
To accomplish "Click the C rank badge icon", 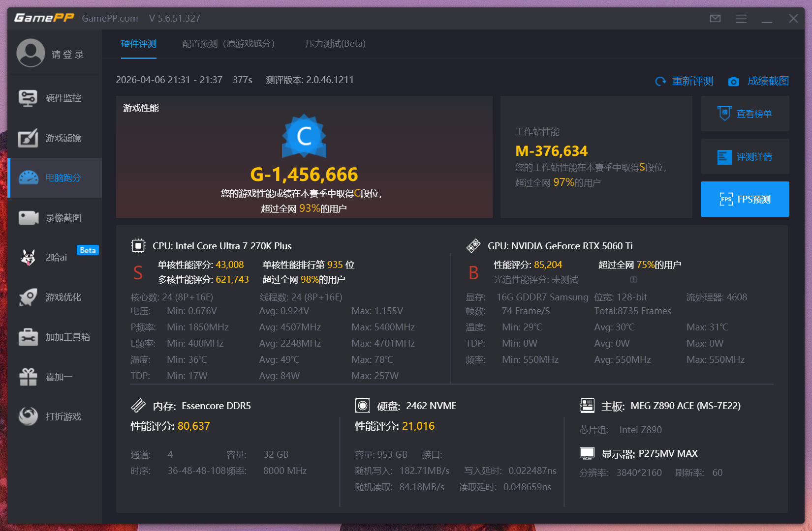I will tap(304, 136).
